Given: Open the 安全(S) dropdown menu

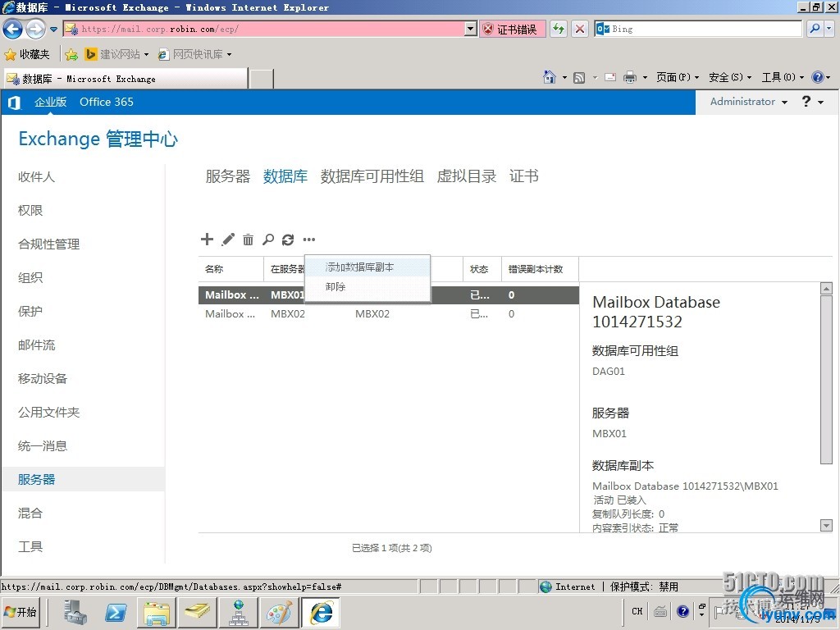Looking at the screenshot, I should [x=730, y=78].
